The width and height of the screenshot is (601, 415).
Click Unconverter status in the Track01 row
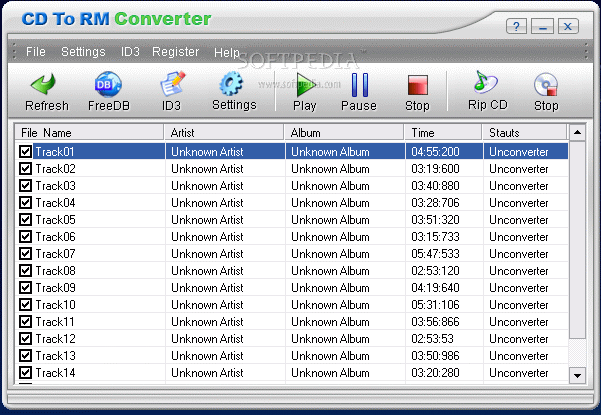coord(519,152)
